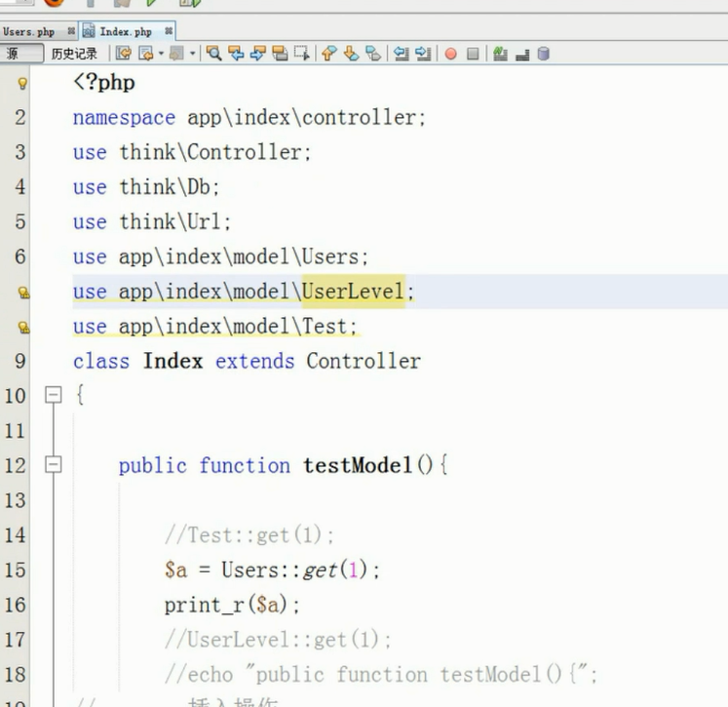Go to previous bookmark icon
This screenshot has height=707, width=728.
[x=328, y=54]
